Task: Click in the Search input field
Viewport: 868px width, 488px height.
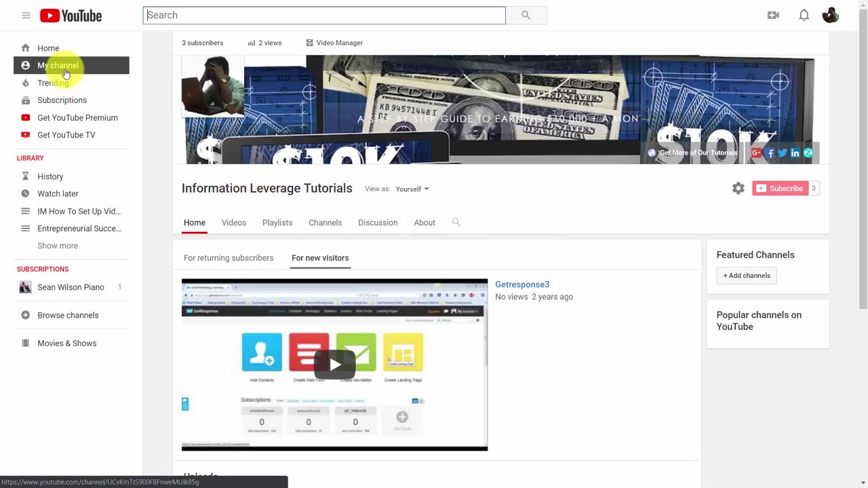Action: click(324, 15)
